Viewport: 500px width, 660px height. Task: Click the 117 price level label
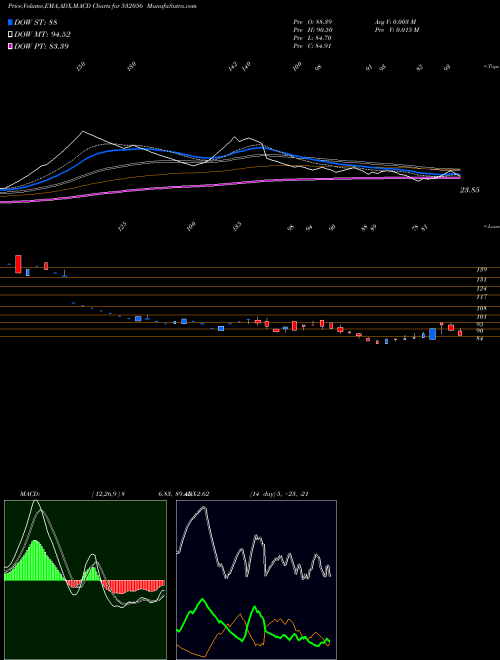pos(481,297)
